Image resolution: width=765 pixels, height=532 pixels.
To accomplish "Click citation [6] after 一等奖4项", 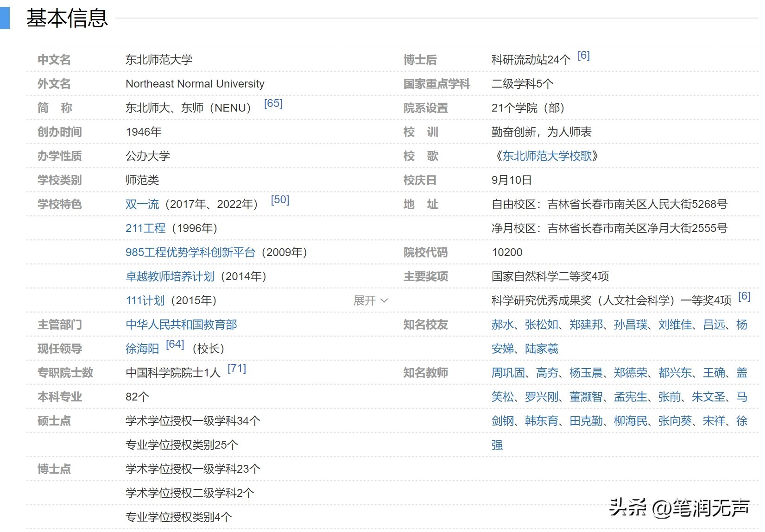I will 744,296.
